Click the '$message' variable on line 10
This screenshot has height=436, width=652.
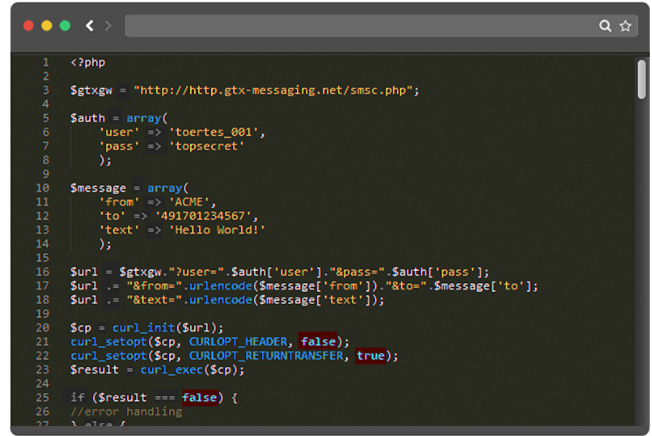[98, 188]
